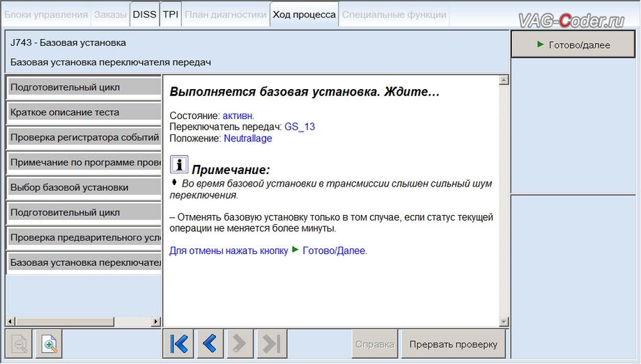Viewport: 641px width, 364px height.
Task: Click the Neutrallage position value
Action: 248,139
